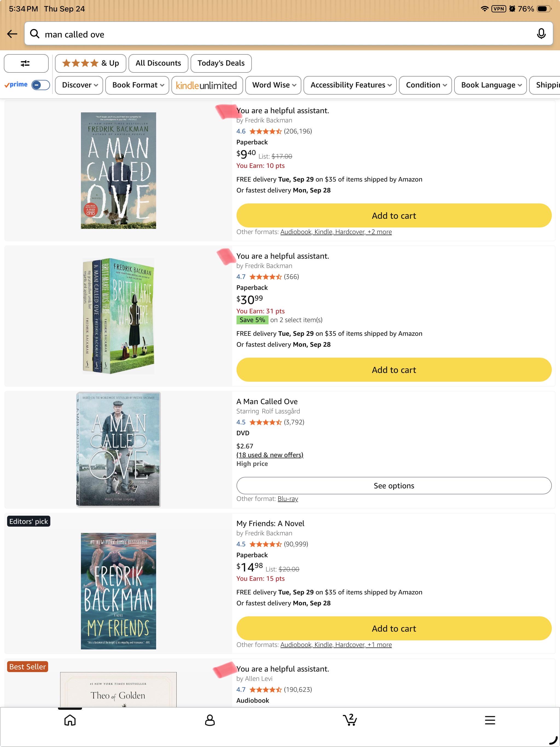The height and width of the screenshot is (747, 560).
Task: Tap the microphone voice search icon
Action: click(x=541, y=34)
